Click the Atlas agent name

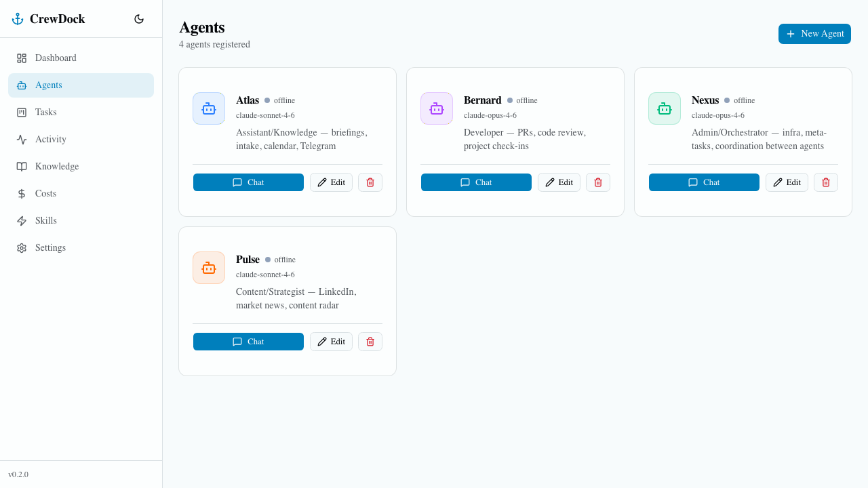pos(248,100)
